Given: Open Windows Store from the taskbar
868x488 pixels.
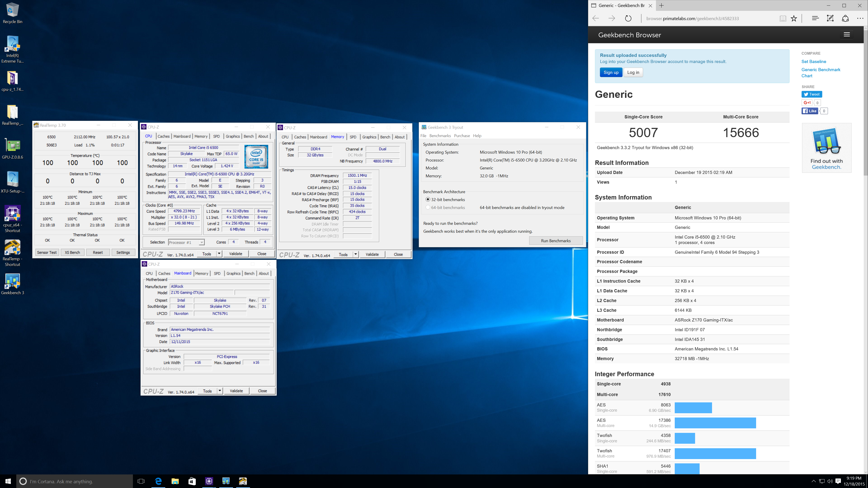Looking at the screenshot, I should pyautogui.click(x=192, y=481).
